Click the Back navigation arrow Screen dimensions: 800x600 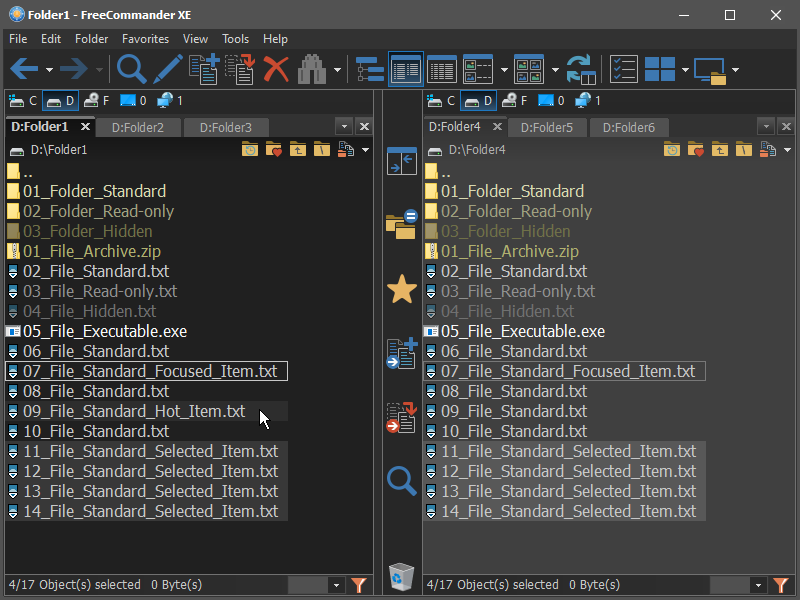[x=24, y=69]
